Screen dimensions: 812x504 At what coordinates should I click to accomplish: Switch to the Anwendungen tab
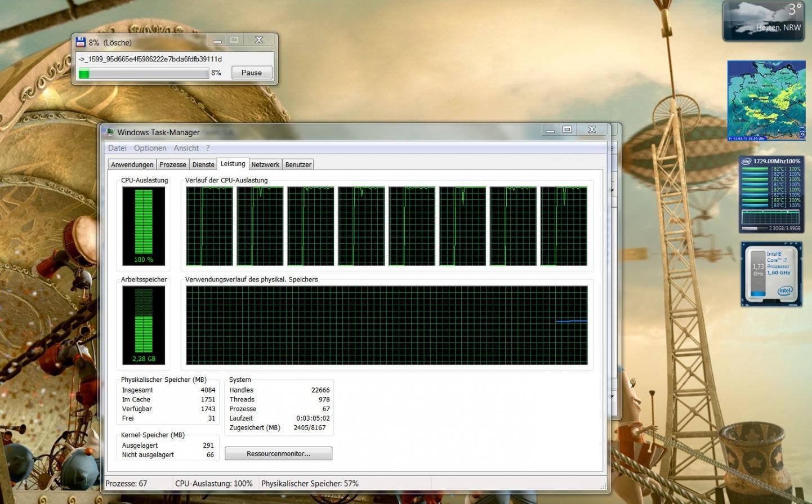coord(132,164)
